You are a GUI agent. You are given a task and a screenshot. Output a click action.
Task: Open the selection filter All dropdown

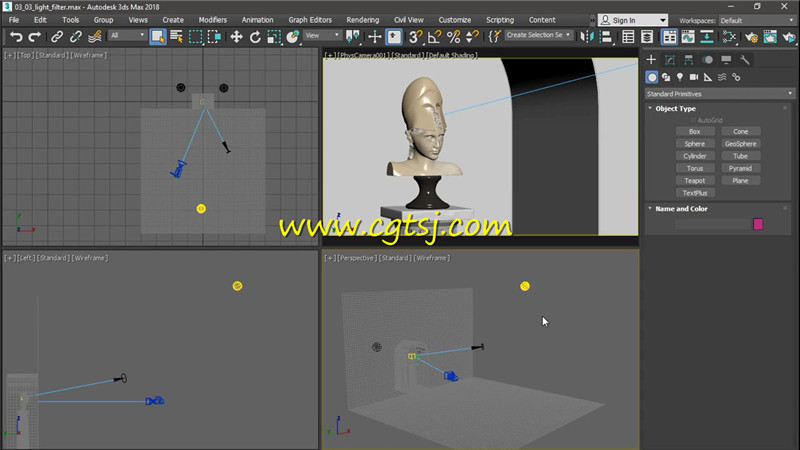[x=128, y=35]
